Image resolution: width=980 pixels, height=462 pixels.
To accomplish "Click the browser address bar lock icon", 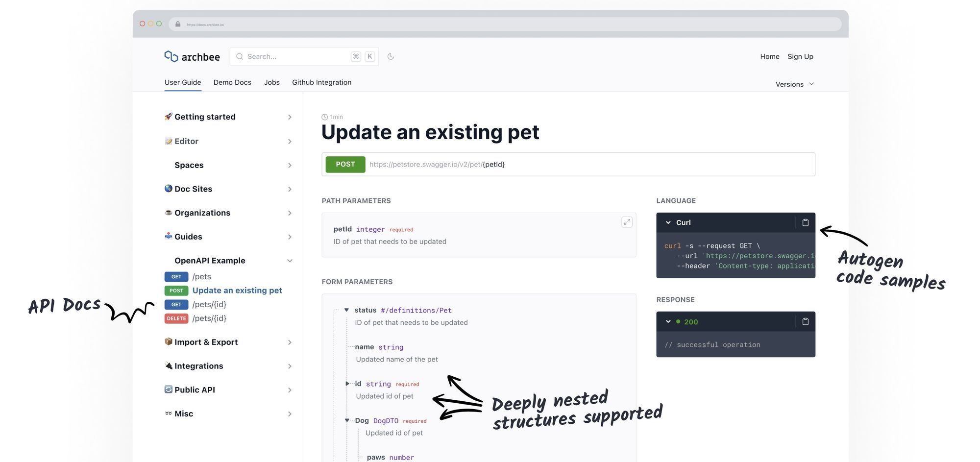I will click(x=178, y=24).
